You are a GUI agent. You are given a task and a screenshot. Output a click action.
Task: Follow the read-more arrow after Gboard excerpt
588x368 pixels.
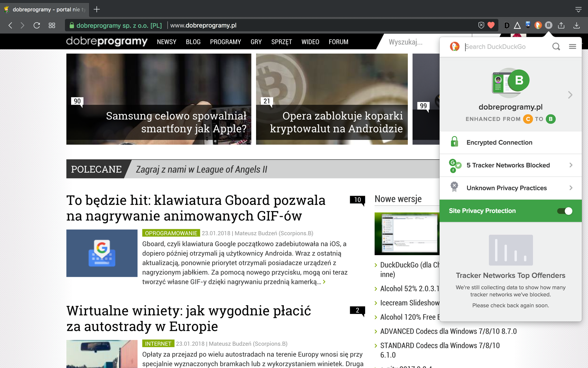click(324, 282)
